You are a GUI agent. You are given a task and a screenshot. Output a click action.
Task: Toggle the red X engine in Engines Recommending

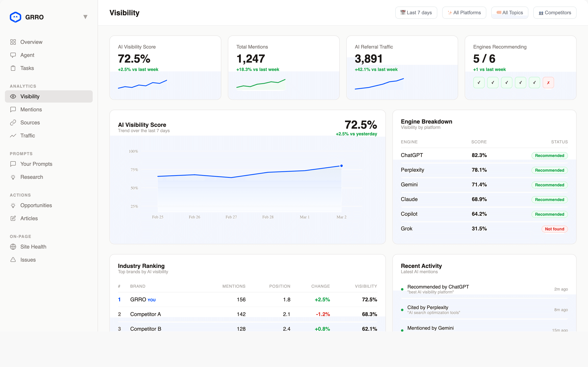[x=548, y=83]
